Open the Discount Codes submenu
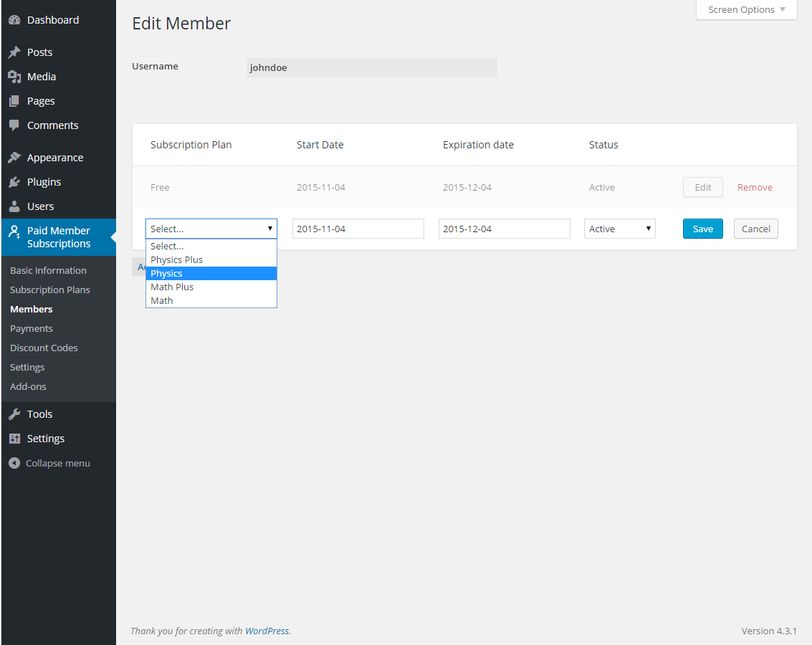This screenshot has height=645, width=812. tap(43, 348)
